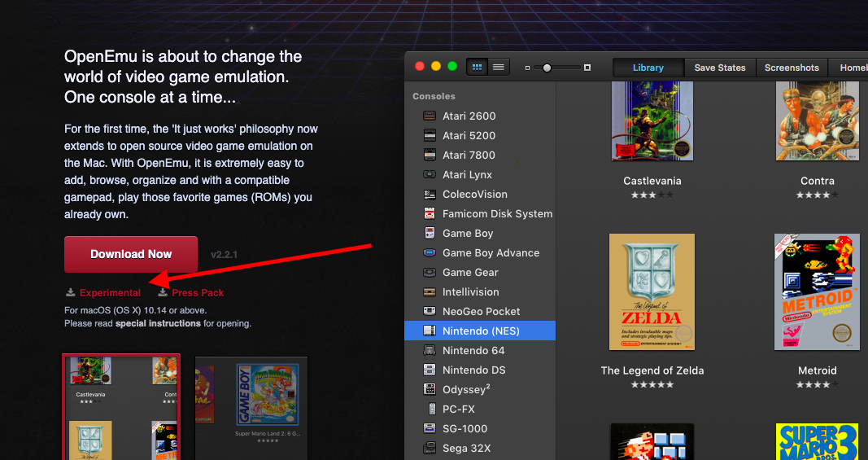The width and height of the screenshot is (868, 460).
Task: Click the Nintendo DS icon
Action: coord(430,370)
